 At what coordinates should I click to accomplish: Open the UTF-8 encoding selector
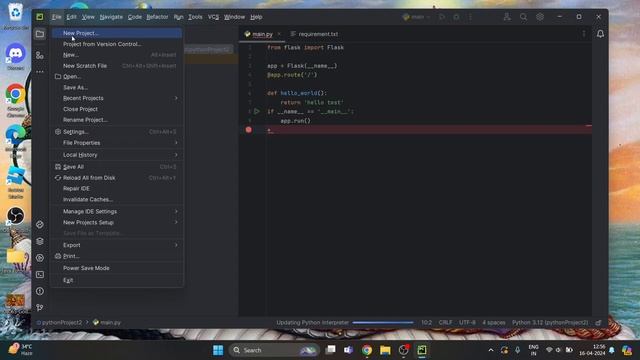click(x=467, y=322)
